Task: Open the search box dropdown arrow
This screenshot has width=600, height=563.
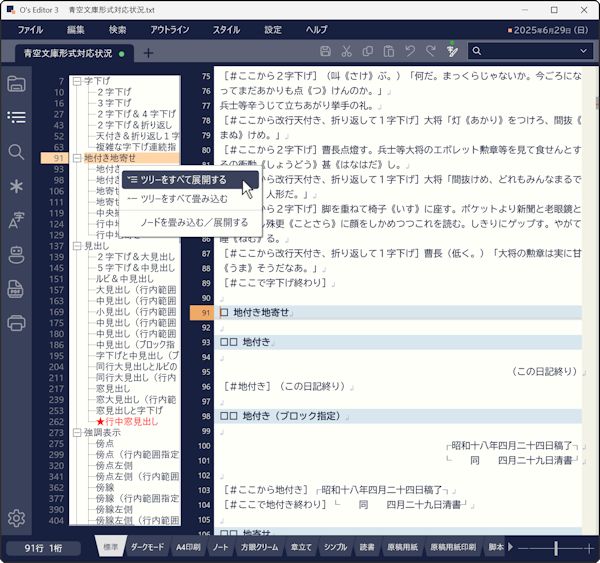Action: click(583, 51)
